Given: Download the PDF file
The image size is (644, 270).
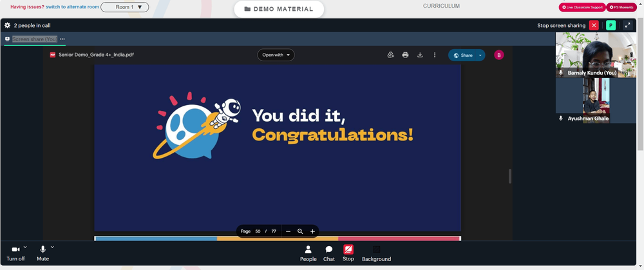Looking at the screenshot, I should click(420, 55).
